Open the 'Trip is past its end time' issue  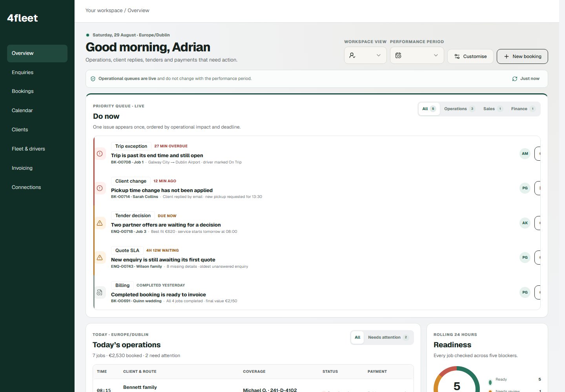(157, 156)
